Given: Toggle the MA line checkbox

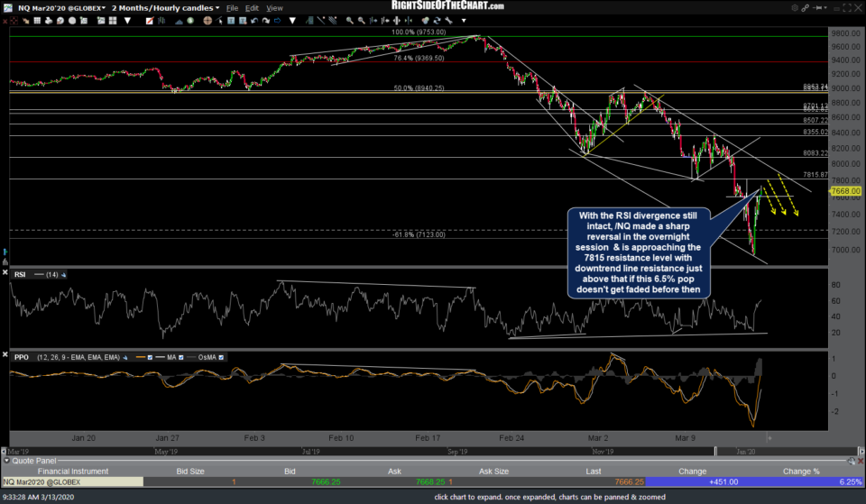Looking at the screenshot, I should (x=181, y=358).
